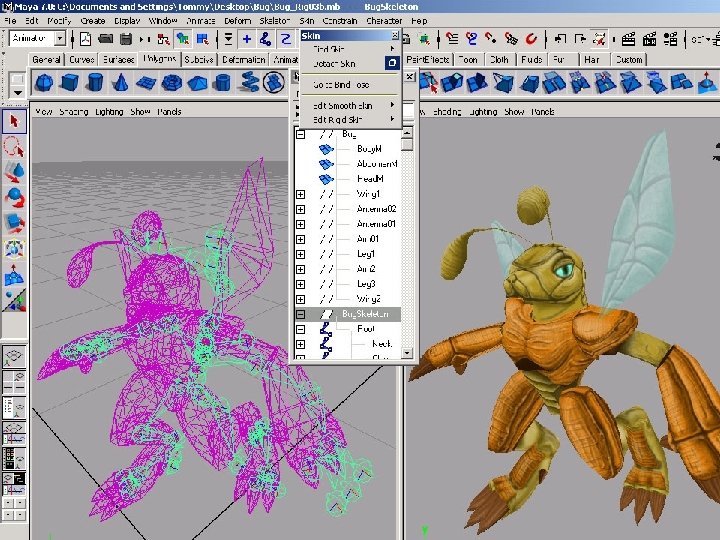
Task: Activate the Select tool arrow
Action: (14, 122)
